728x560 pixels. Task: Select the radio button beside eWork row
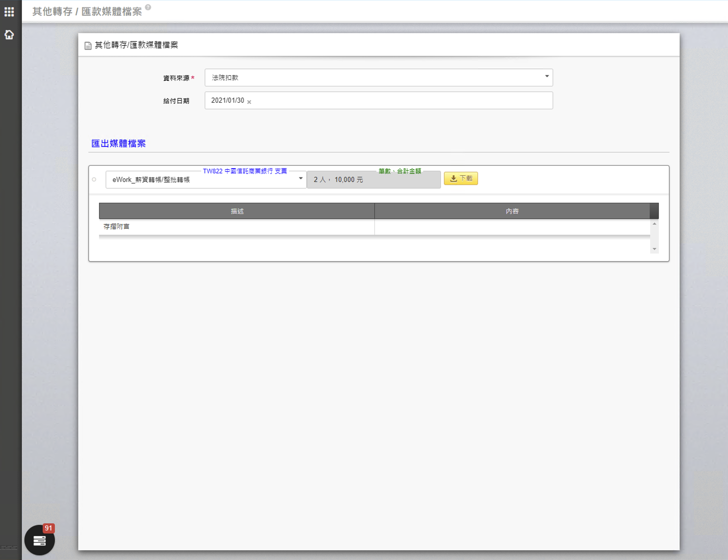pos(94,180)
